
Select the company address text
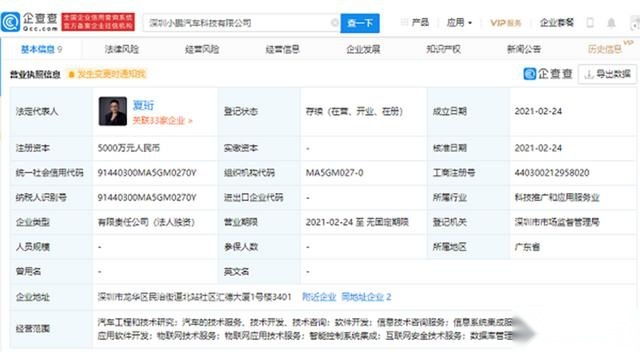(195, 297)
